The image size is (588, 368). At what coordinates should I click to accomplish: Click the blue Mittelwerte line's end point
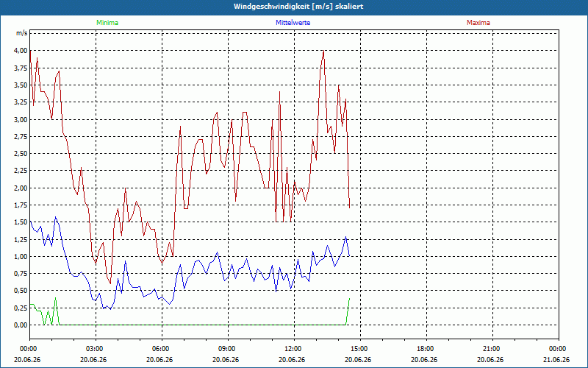tap(350, 255)
